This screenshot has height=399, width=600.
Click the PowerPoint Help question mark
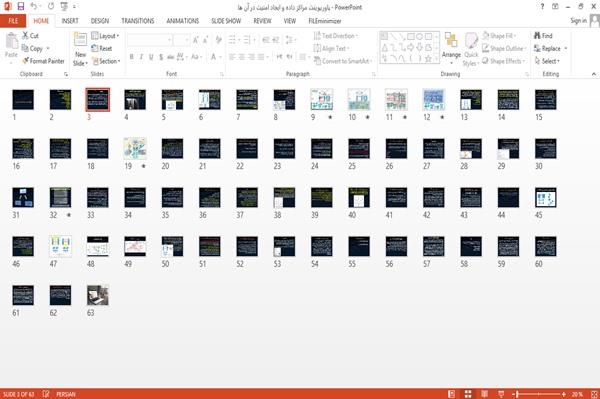(542, 7)
